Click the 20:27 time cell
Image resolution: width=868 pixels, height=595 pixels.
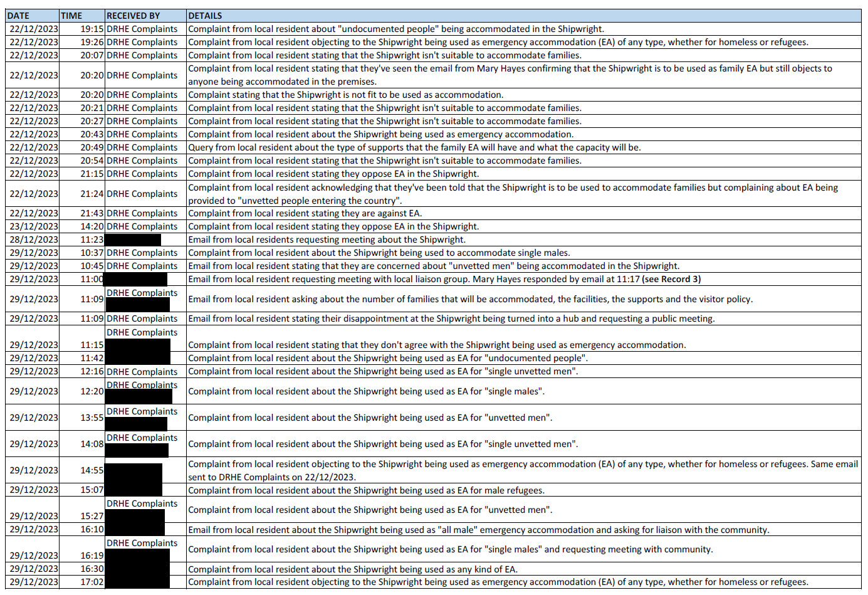click(x=81, y=121)
